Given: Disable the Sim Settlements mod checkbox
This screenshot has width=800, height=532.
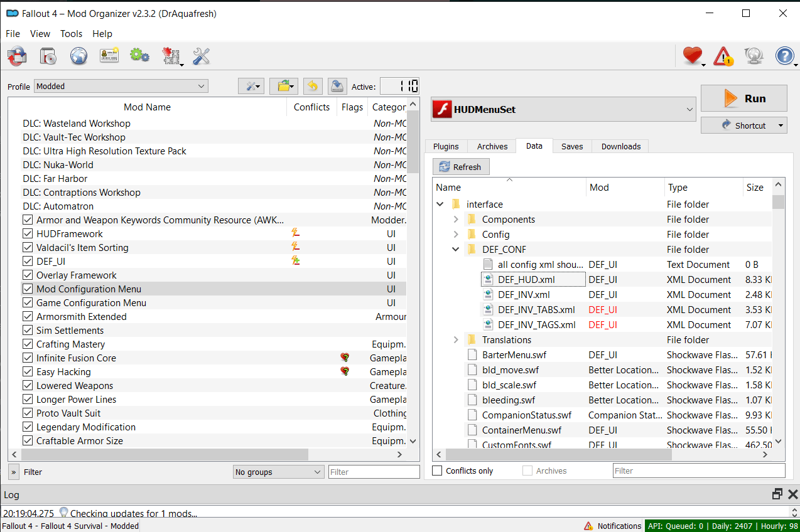Looking at the screenshot, I should coord(28,331).
